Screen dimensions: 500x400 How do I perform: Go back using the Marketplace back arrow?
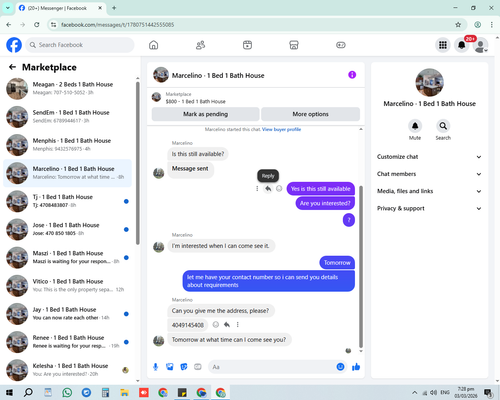tap(12, 67)
